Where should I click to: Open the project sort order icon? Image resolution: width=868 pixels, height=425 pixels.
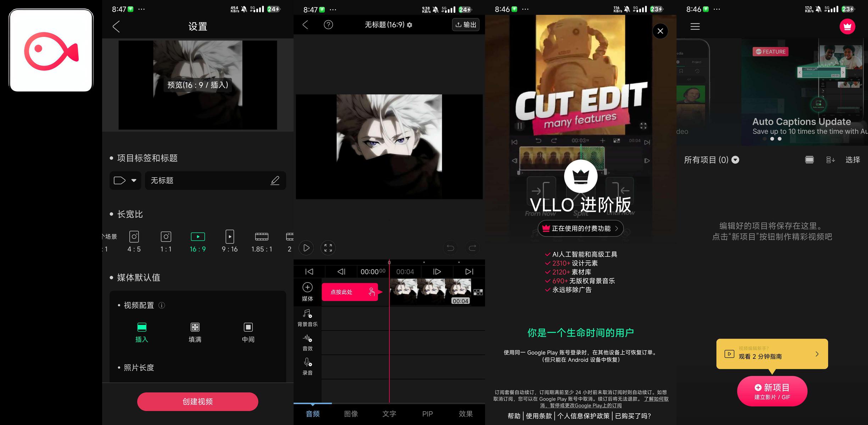click(x=831, y=160)
